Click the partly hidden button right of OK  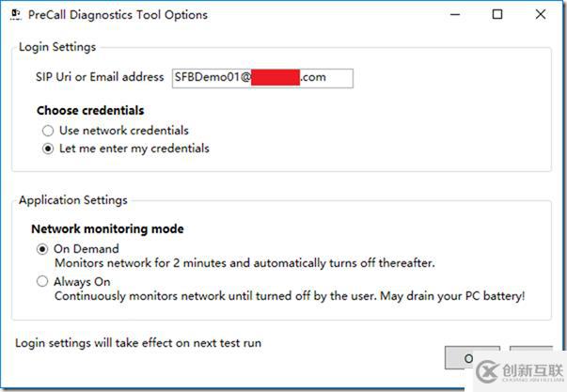pyautogui.click(x=531, y=350)
